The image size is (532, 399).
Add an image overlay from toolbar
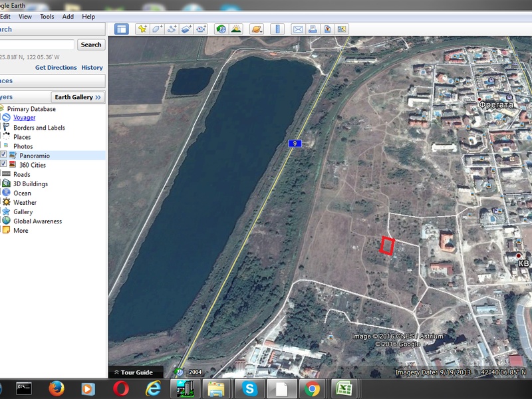pos(186,29)
